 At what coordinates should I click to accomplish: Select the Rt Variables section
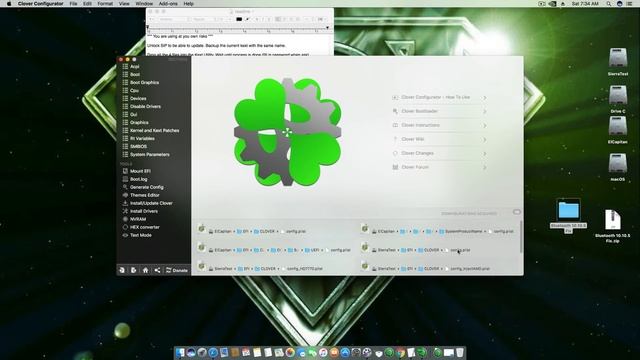(x=142, y=138)
